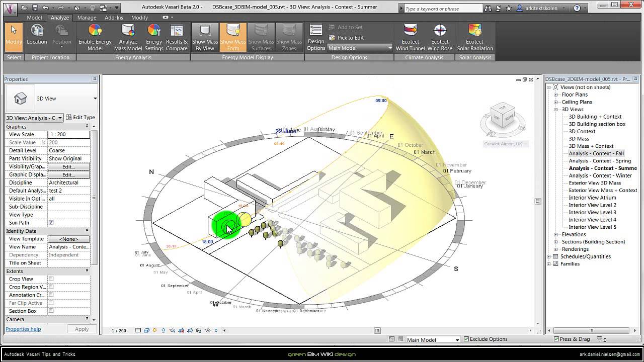This screenshot has height=362, width=644.
Task: Switch to the Add-Ins ribbon tab
Action: pyautogui.click(x=114, y=18)
